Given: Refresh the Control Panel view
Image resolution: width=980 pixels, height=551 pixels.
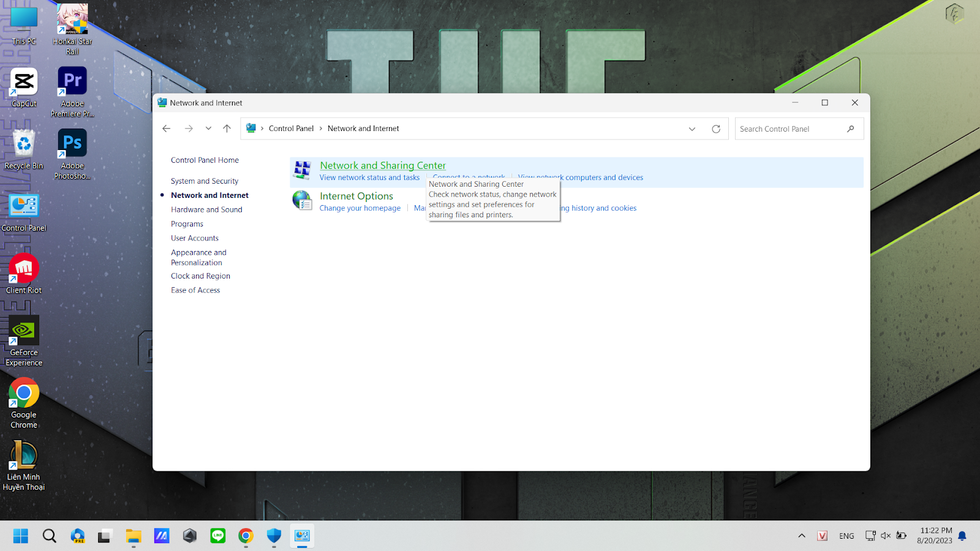Looking at the screenshot, I should click(x=716, y=129).
